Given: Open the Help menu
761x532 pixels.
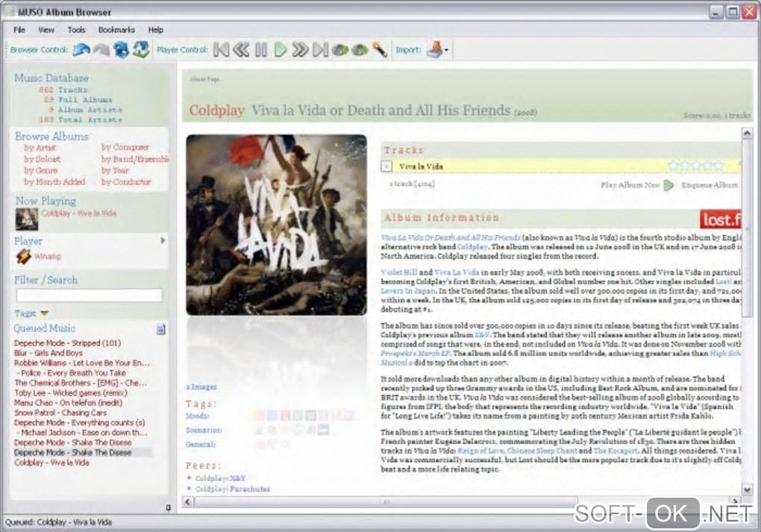Looking at the screenshot, I should point(156,30).
